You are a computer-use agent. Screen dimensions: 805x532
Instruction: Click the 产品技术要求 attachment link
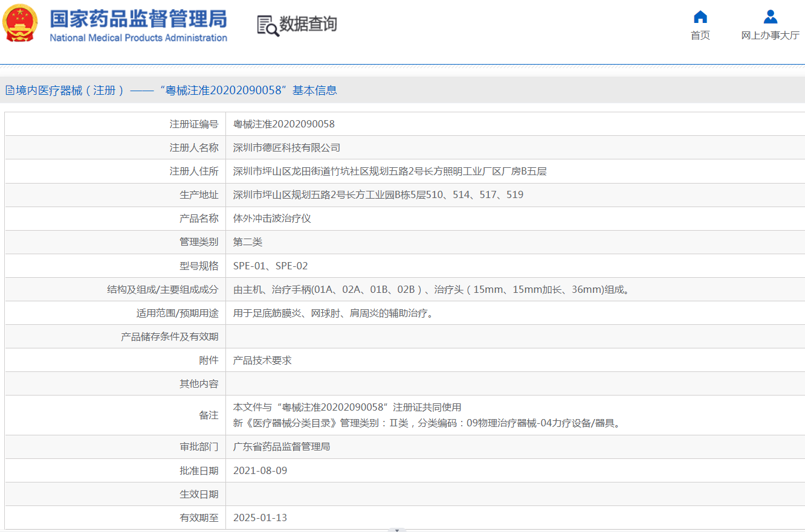click(x=262, y=361)
